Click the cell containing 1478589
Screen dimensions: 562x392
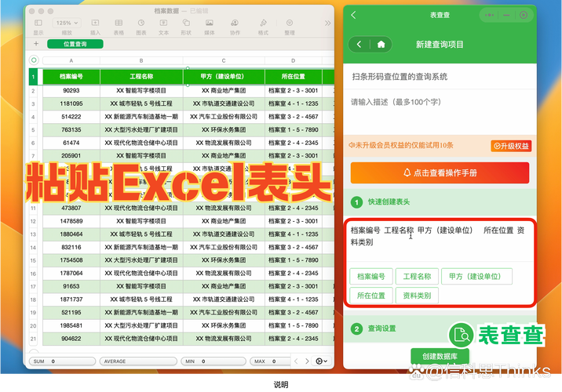pyautogui.click(x=71, y=221)
